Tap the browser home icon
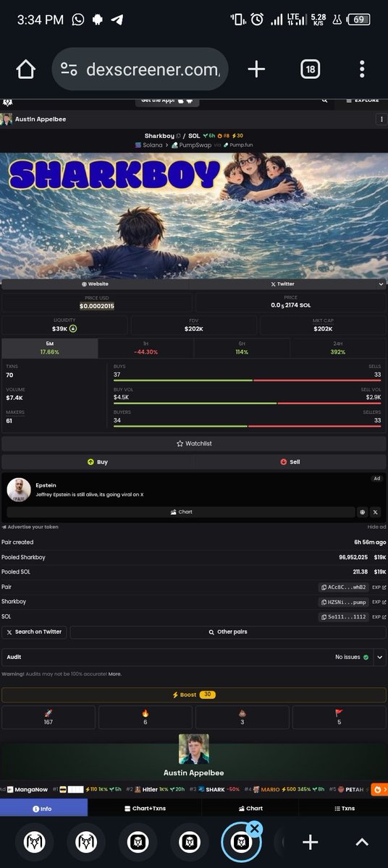This screenshot has height=868, width=388. pyautogui.click(x=25, y=69)
